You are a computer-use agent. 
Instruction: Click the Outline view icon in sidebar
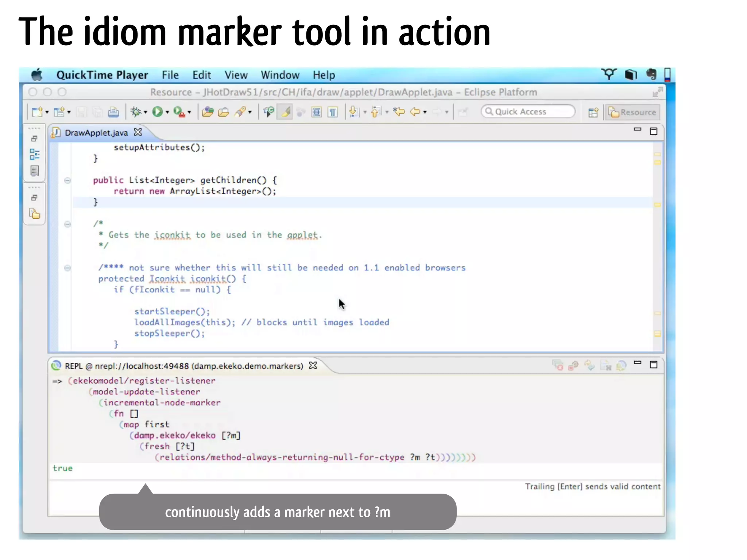[35, 154]
